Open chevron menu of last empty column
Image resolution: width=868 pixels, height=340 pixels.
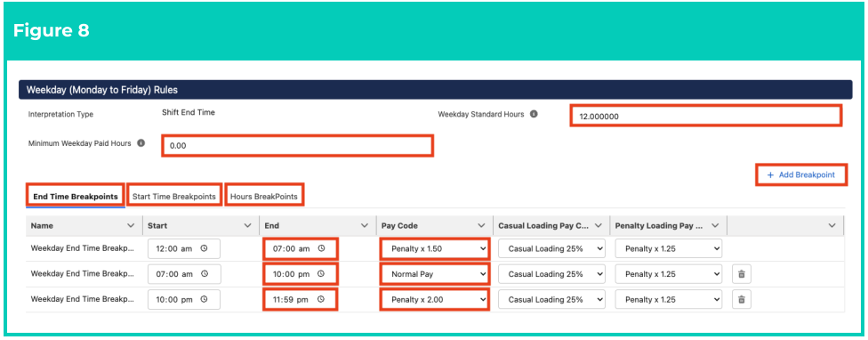coord(832,225)
